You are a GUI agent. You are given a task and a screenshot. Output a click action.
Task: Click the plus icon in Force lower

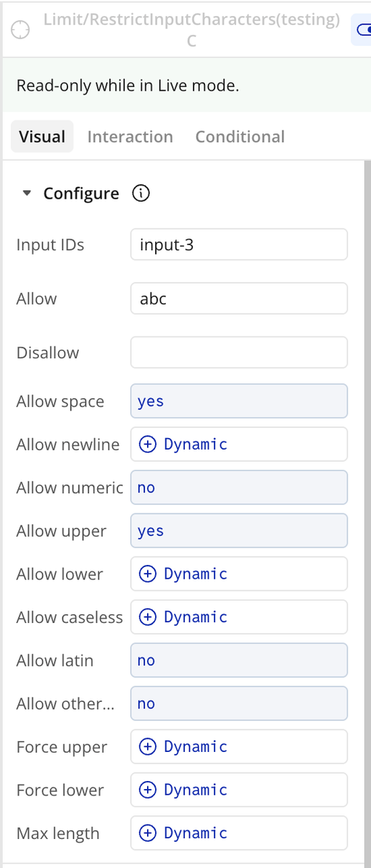click(147, 790)
